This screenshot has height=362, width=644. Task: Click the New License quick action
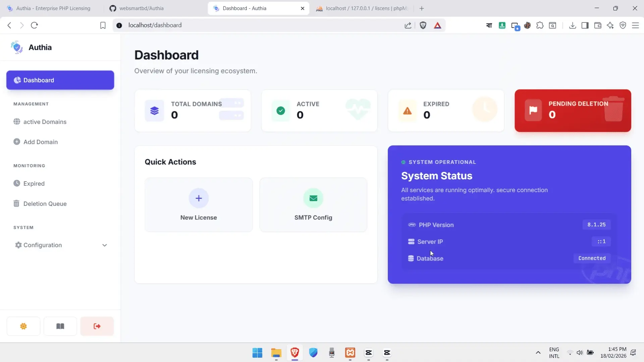pos(198,204)
